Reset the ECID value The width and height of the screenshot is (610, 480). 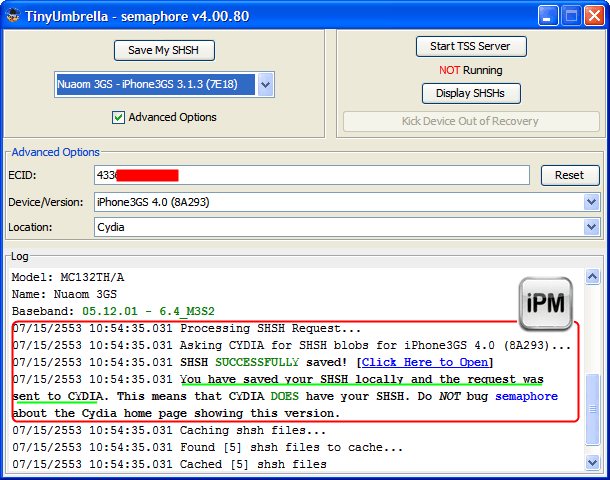point(570,175)
